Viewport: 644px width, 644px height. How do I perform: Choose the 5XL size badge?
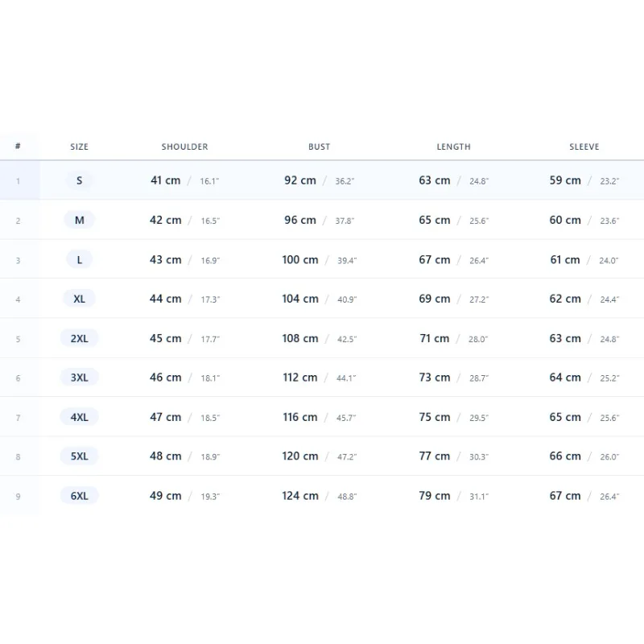79,456
